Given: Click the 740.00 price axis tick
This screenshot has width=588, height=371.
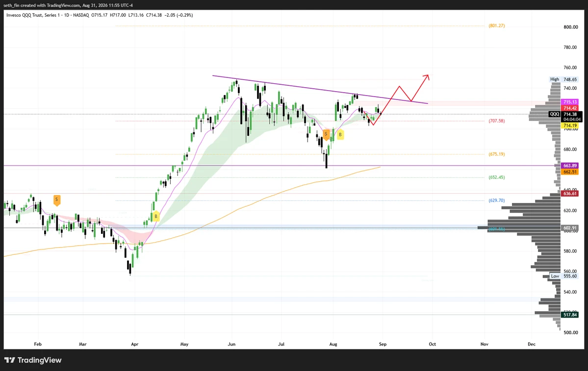Looking at the screenshot, I should click(x=571, y=88).
